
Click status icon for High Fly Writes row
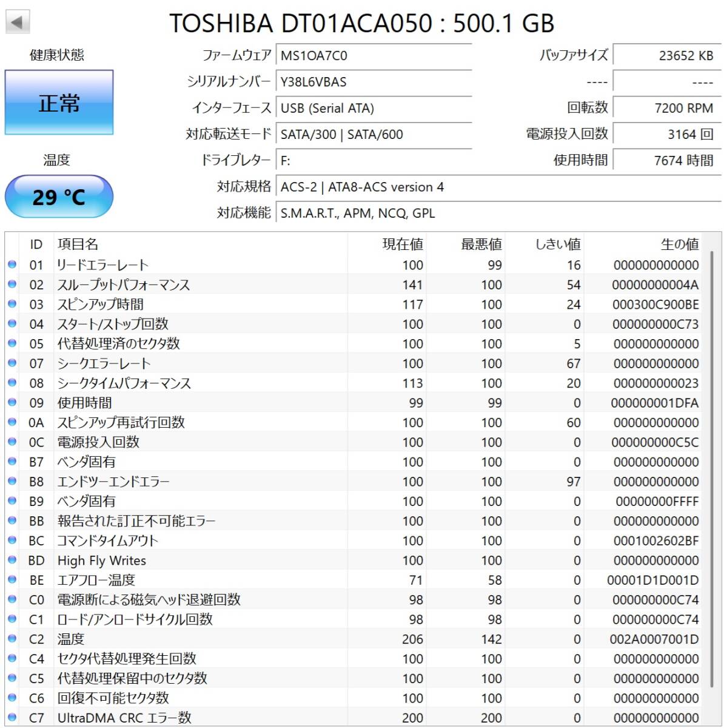[12, 560]
